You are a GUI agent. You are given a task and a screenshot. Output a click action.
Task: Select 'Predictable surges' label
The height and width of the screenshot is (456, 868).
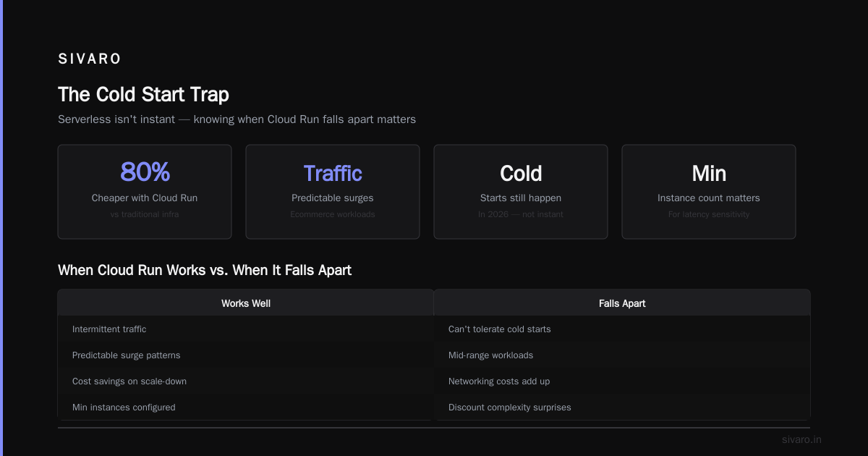pyautogui.click(x=333, y=198)
